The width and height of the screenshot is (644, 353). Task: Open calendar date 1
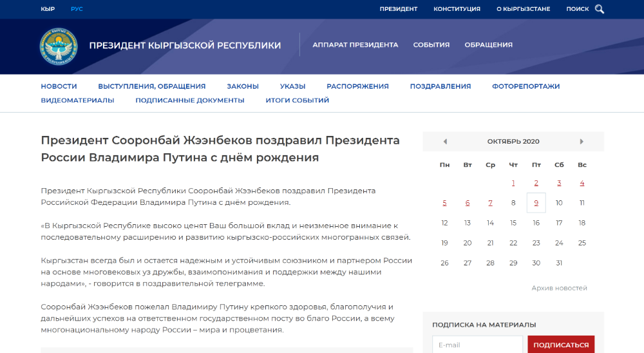pyautogui.click(x=513, y=183)
